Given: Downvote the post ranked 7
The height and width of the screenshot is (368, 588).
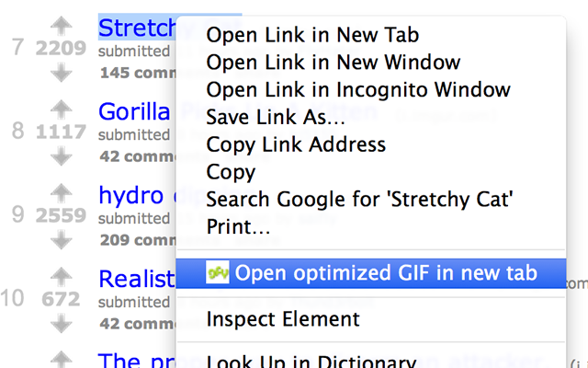Looking at the screenshot, I should tap(62, 72).
